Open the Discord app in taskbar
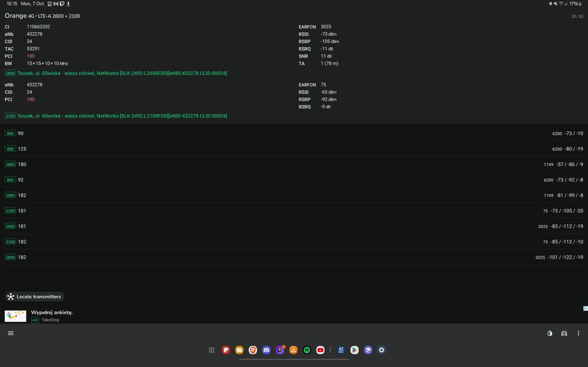588x367 pixels. click(x=266, y=350)
